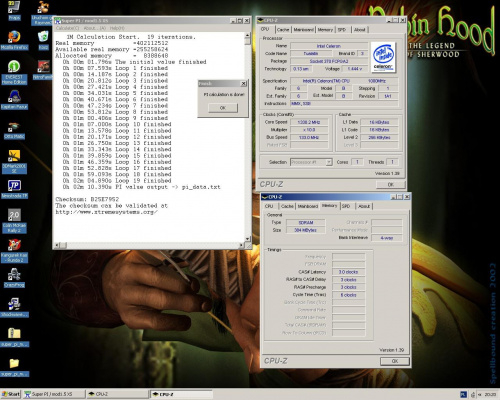The image size is (500, 400).
Task: Switch to Cache tab in processor CPU-Z window
Action: (283, 30)
